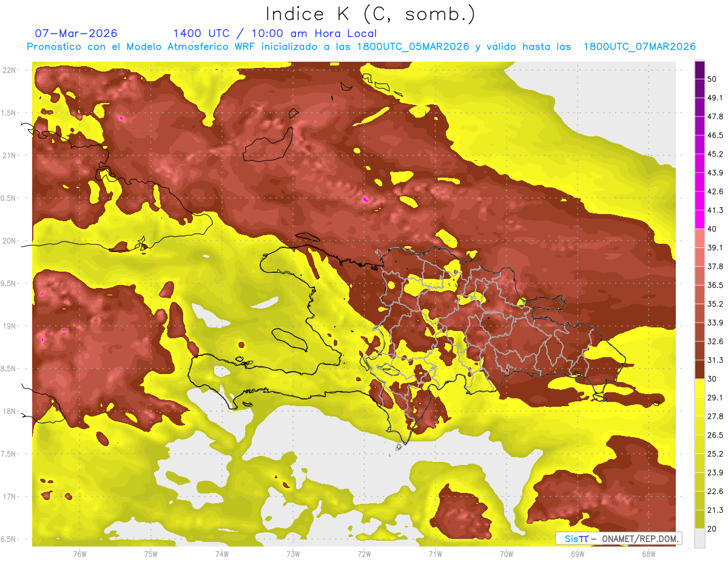Click the color scale value 20

(x=713, y=529)
